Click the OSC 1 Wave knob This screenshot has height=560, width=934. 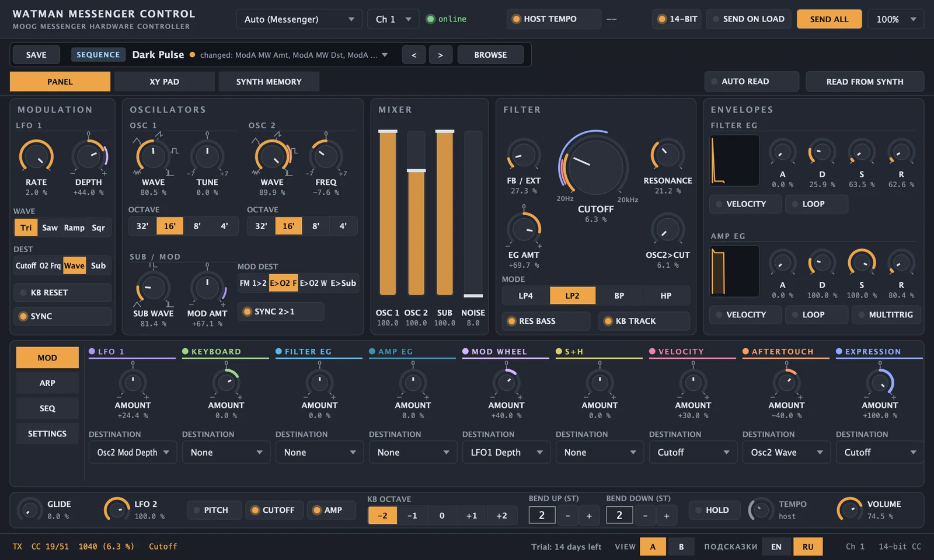153,156
